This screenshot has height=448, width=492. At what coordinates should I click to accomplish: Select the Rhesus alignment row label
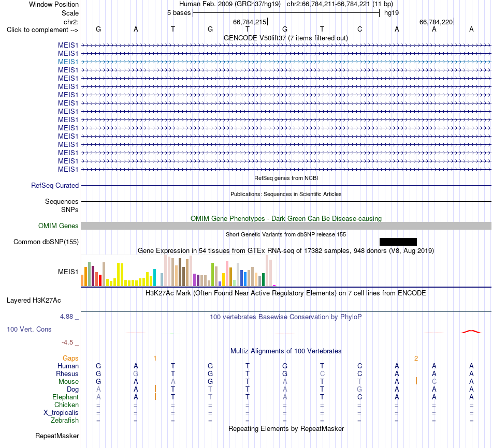pos(67,374)
